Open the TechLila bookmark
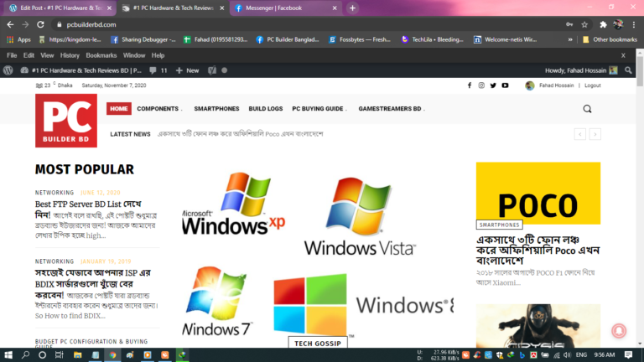Viewport: 644px width, 362px height. point(433,40)
